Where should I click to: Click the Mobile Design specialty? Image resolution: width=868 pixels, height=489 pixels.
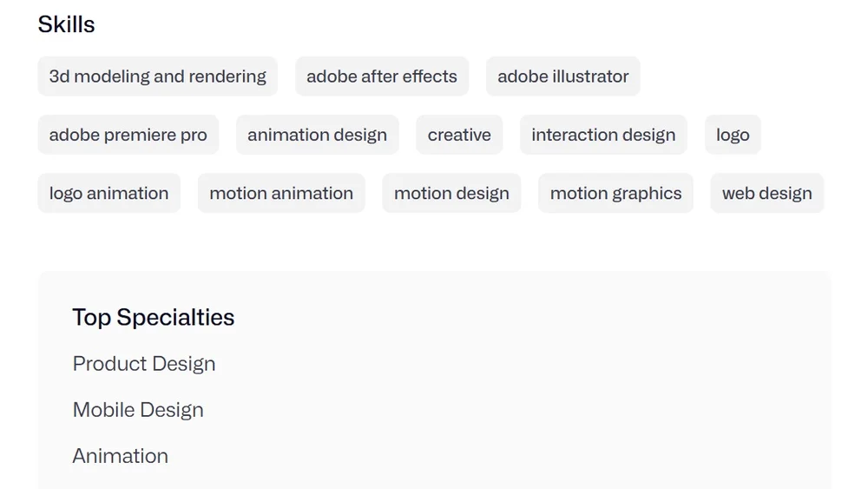click(138, 410)
